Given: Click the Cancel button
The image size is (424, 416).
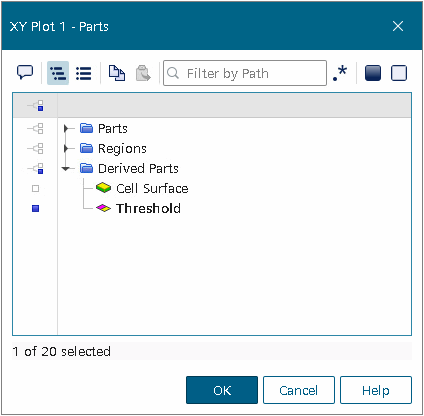Looking at the screenshot, I should (299, 390).
